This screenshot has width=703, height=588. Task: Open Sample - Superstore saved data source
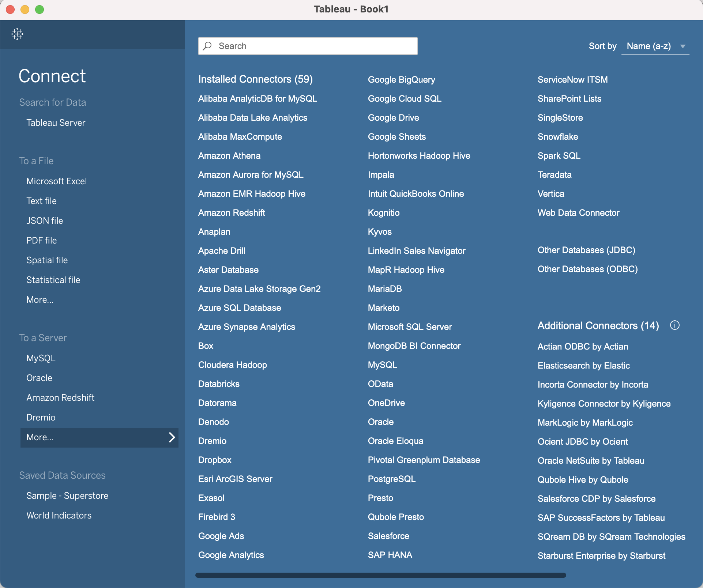tap(67, 496)
